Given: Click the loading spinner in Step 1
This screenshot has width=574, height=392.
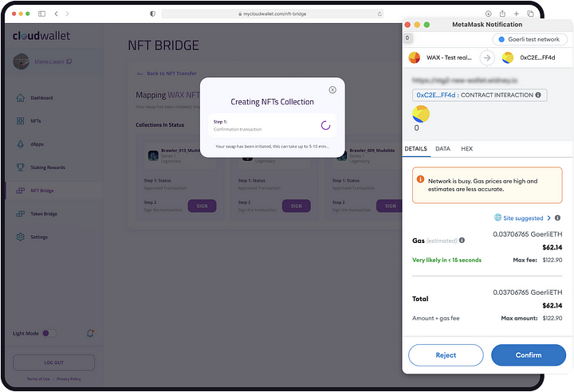Looking at the screenshot, I should coord(325,126).
